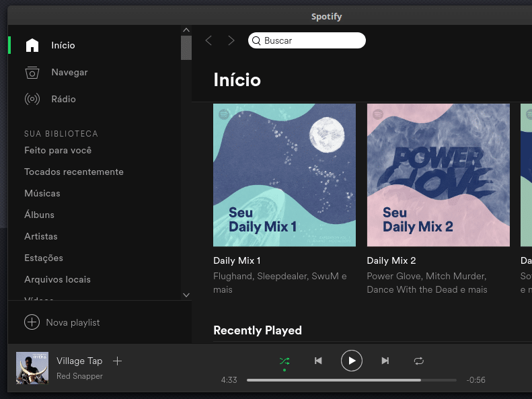Click the -0:56 remaining time label

point(476,380)
